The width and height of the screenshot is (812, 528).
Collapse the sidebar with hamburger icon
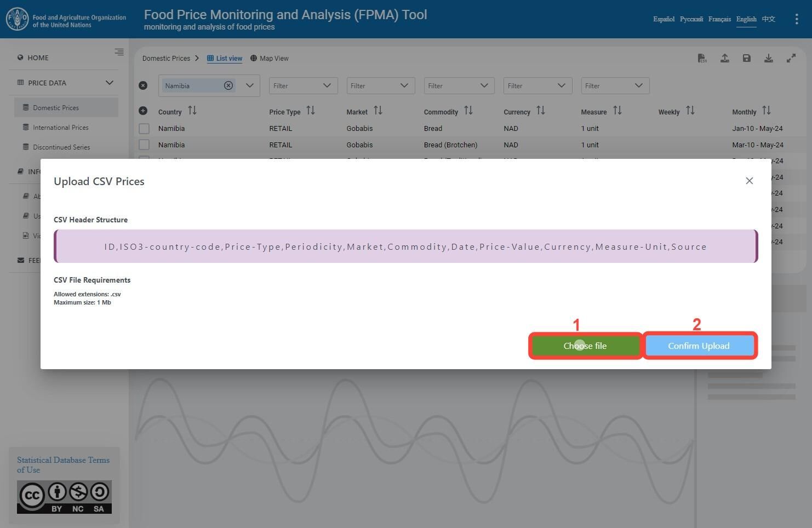119,52
